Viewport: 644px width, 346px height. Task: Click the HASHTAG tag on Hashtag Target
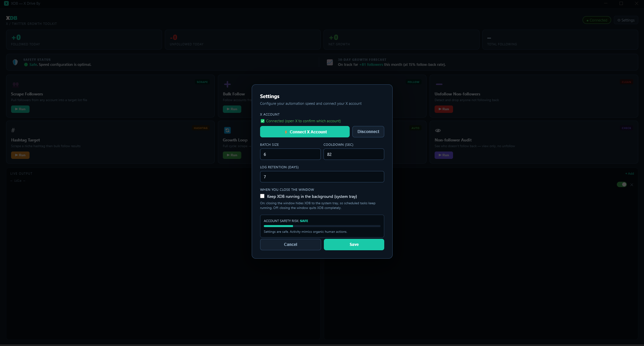tap(201, 128)
